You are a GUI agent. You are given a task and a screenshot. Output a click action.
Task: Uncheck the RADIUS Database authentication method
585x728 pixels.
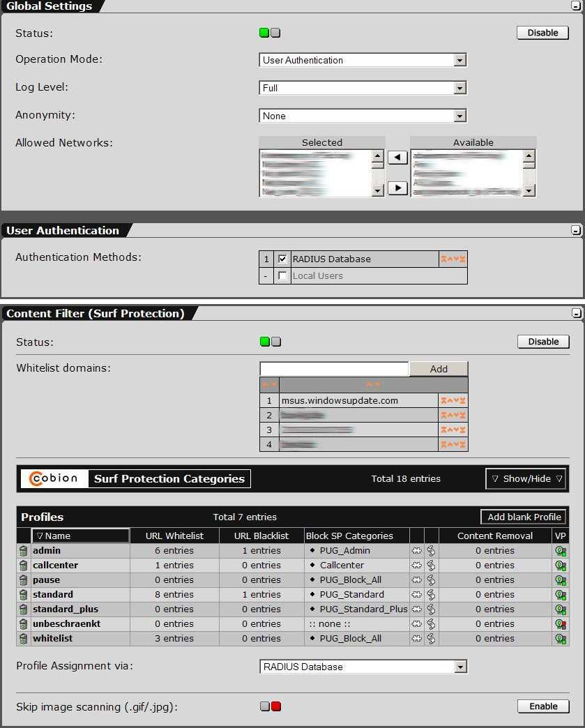[282, 259]
